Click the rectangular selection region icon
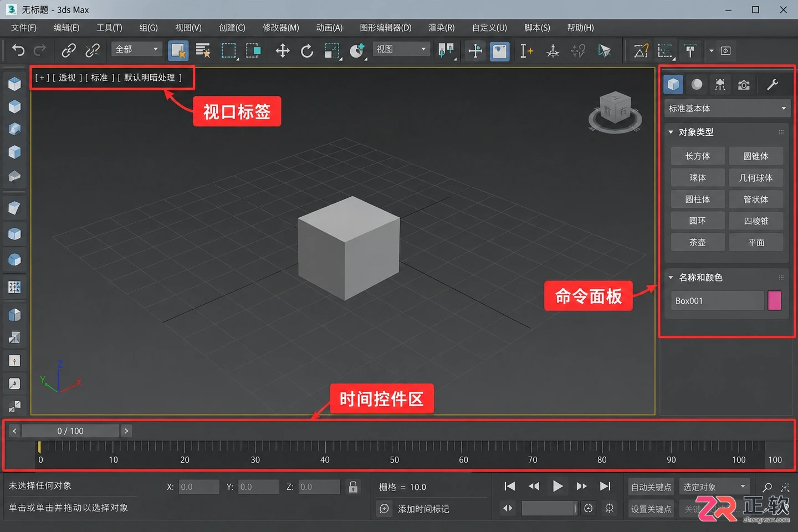This screenshot has height=532, width=798. [x=228, y=50]
